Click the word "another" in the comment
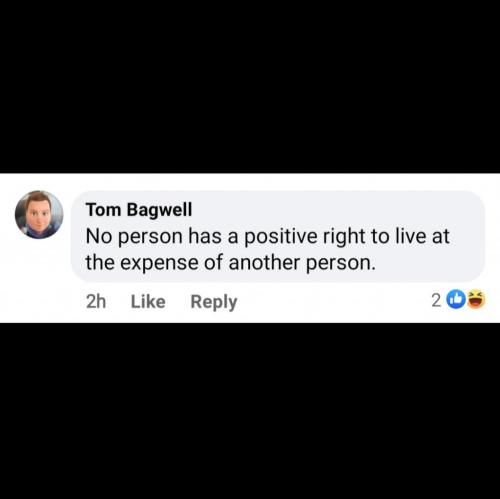Screen dimensions: 500x499 264,262
